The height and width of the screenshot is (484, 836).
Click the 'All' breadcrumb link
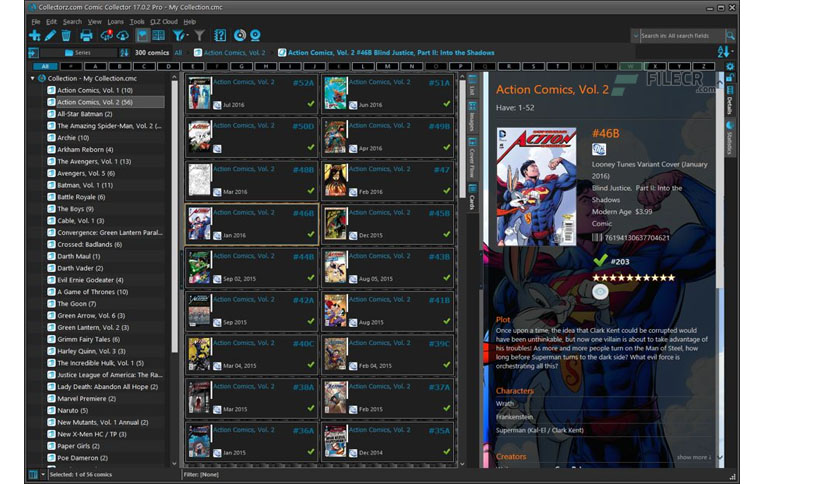tap(178, 53)
